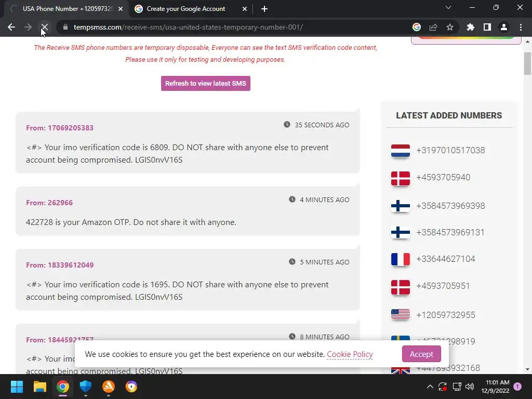Toggle the browser side panel icon
Viewport: 532px width, 399px height.
[x=487, y=27]
